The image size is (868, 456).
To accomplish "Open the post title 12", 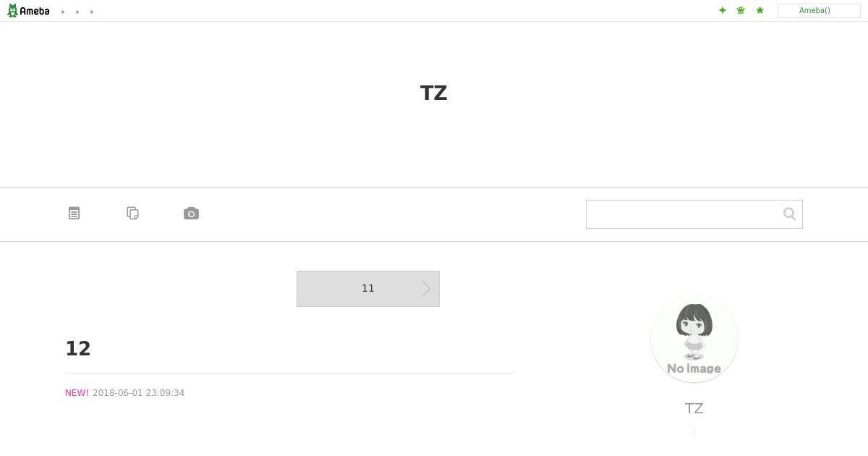I will 78,349.
